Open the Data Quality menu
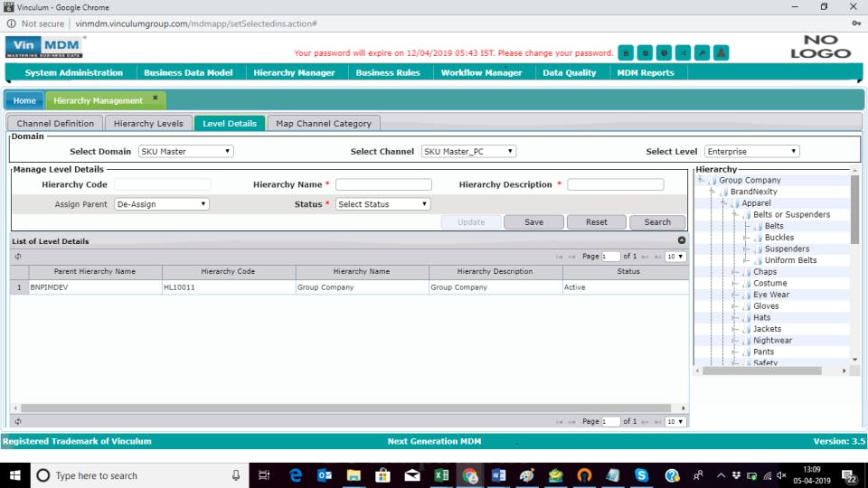The image size is (868, 488). (569, 72)
